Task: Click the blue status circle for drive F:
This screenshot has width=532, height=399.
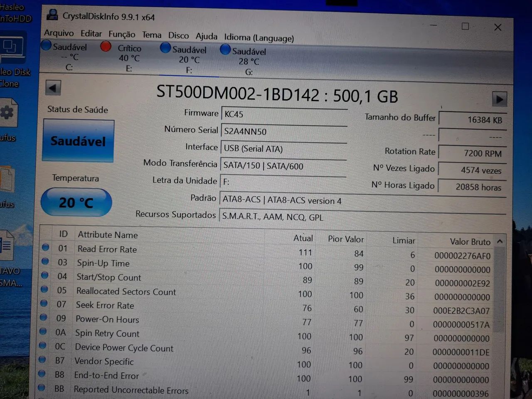Action: (x=165, y=48)
